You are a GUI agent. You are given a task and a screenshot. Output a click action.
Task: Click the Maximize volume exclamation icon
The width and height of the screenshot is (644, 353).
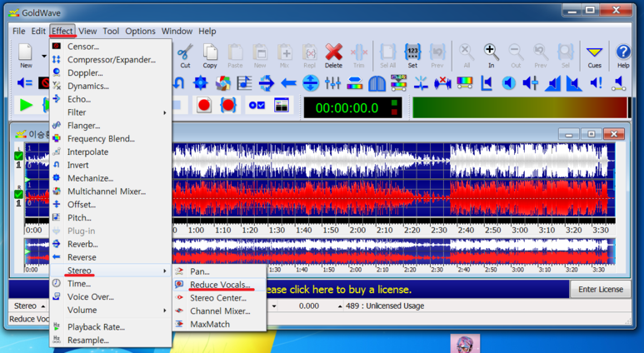coord(596,83)
